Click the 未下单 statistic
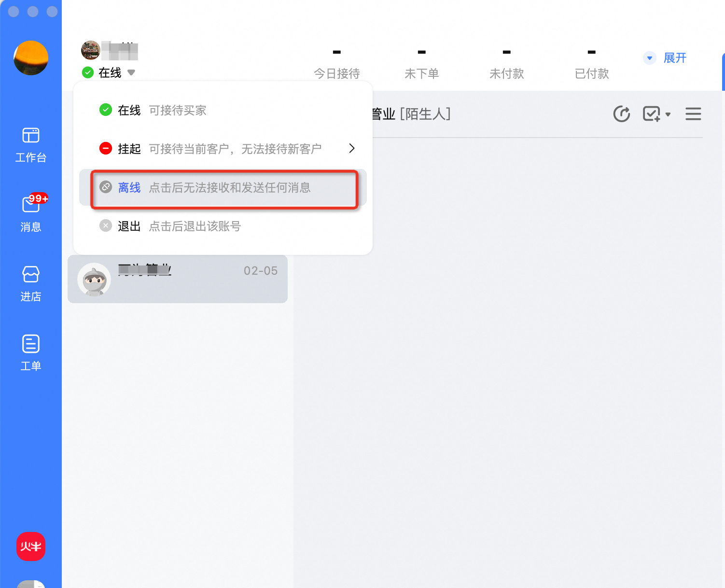725x588 pixels. click(x=422, y=64)
